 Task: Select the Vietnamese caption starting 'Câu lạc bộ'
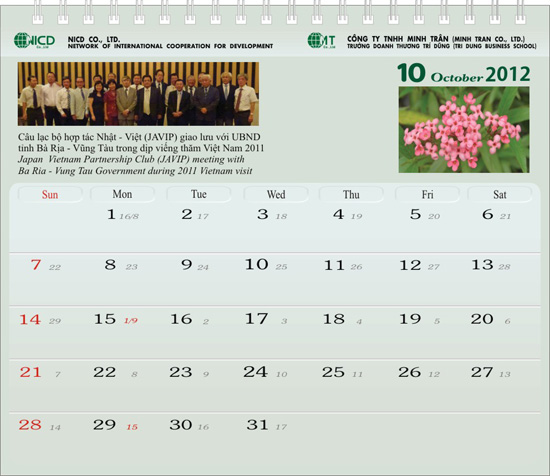pos(141,142)
